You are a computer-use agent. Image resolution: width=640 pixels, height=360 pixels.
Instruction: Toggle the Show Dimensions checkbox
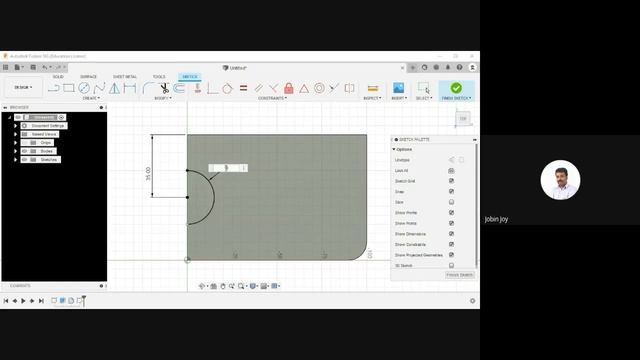coord(451,234)
